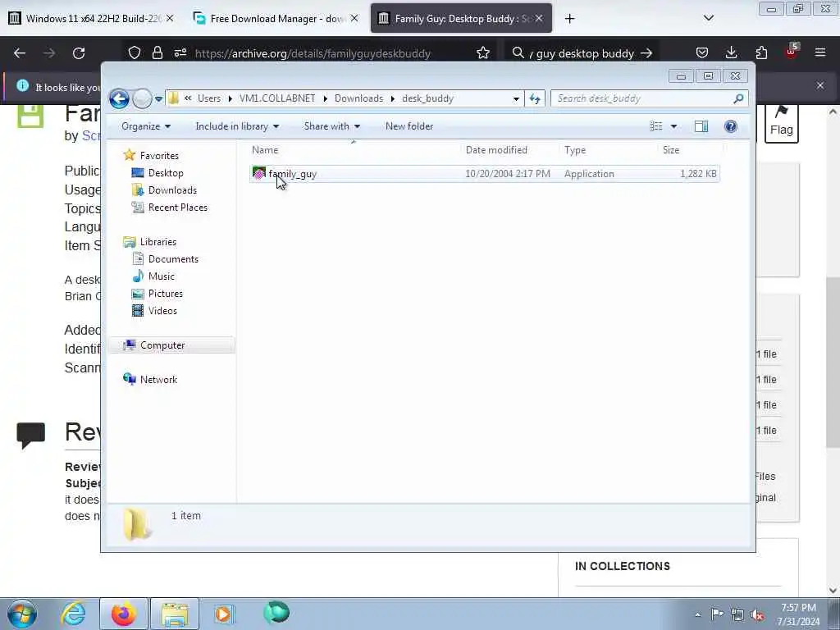Click Users in the address breadcrumb
The image size is (840, 630).
[209, 98]
